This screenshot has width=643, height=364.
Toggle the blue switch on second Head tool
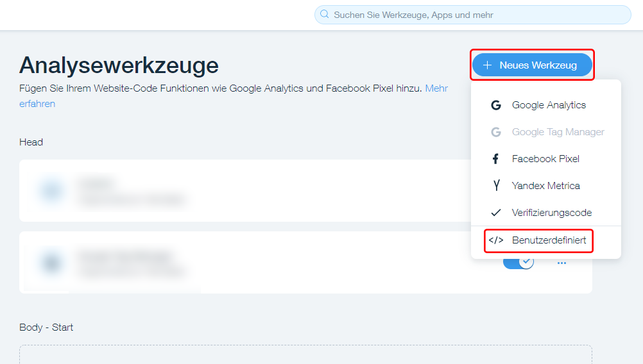coord(519,263)
